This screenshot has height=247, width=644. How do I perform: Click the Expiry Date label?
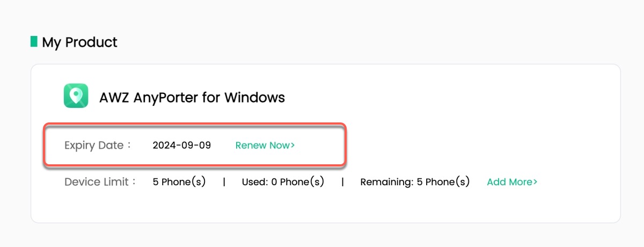[x=97, y=145]
